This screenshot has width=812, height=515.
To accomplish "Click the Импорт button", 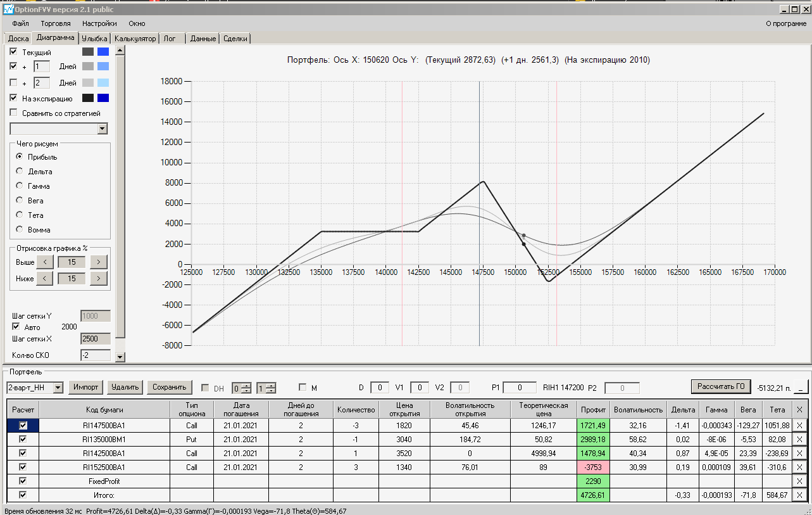I will [85, 387].
